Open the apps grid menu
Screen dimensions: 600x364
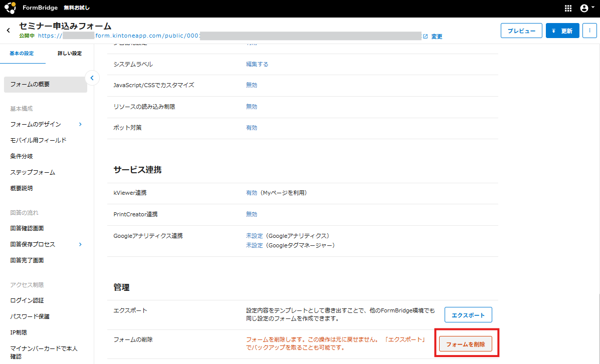[x=568, y=9]
